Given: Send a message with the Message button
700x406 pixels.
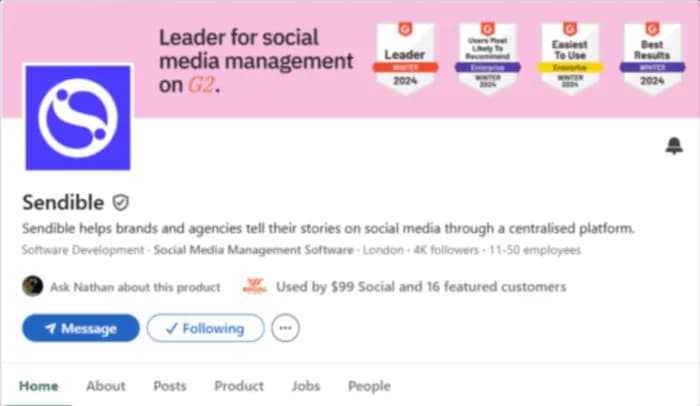Looking at the screenshot, I should pos(81,328).
